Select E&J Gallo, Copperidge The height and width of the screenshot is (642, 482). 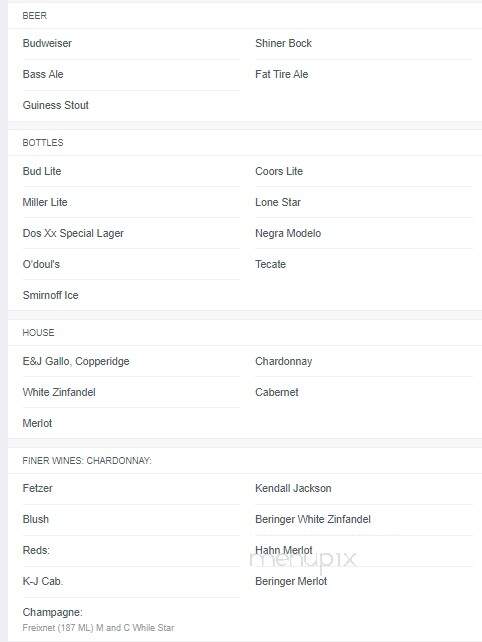pyautogui.click(x=76, y=361)
